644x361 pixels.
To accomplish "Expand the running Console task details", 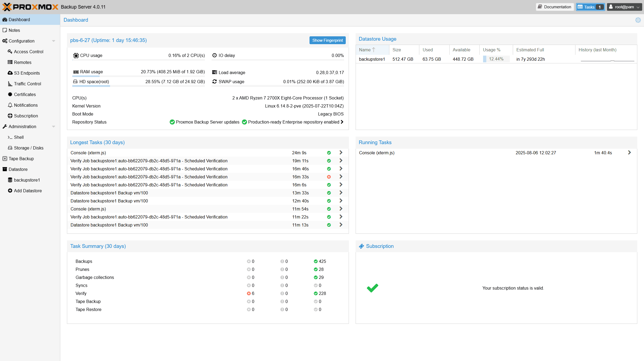I will [x=629, y=152].
